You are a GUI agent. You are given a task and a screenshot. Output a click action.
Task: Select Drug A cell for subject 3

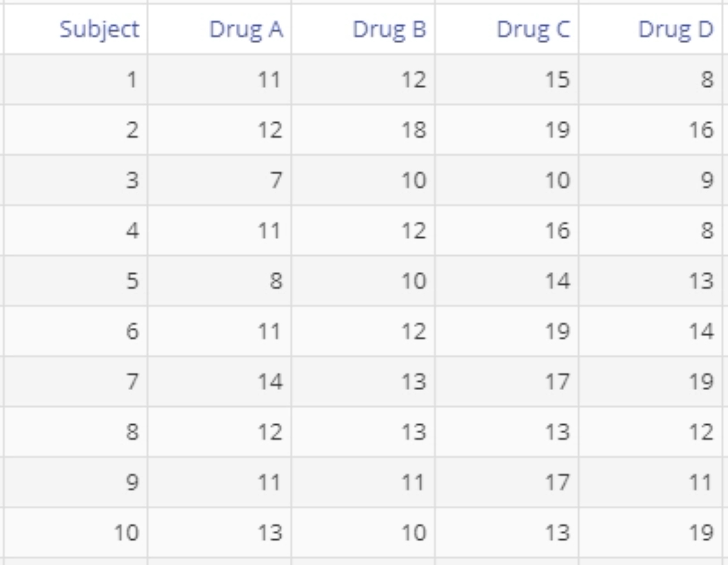pyautogui.click(x=220, y=180)
